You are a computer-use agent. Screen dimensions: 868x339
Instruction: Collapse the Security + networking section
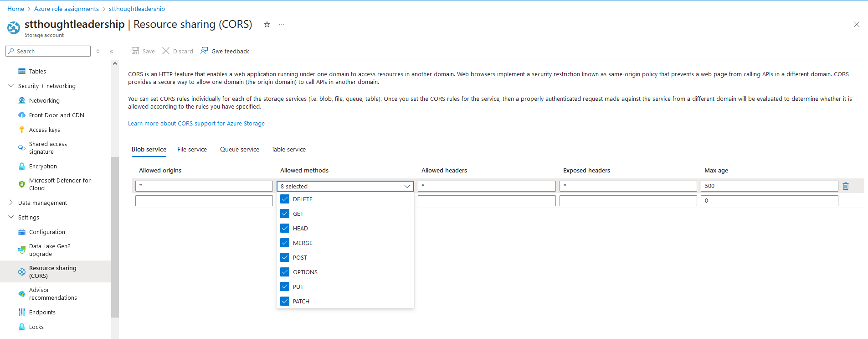point(11,86)
